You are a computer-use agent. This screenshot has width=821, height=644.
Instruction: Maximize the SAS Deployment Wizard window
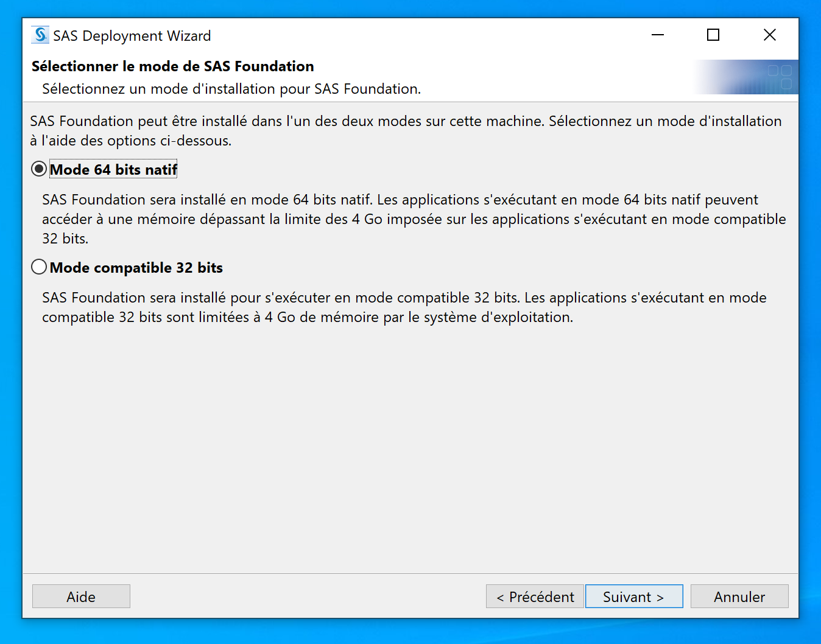pyautogui.click(x=713, y=35)
